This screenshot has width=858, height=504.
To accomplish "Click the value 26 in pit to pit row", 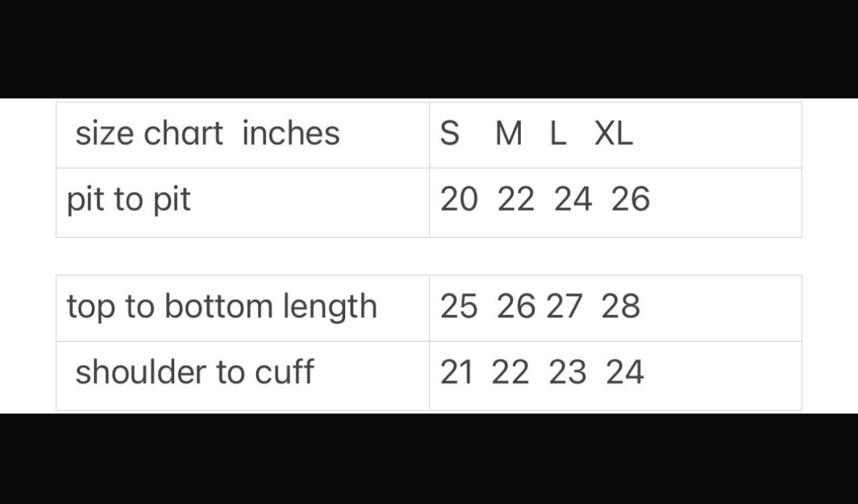I will 630,199.
